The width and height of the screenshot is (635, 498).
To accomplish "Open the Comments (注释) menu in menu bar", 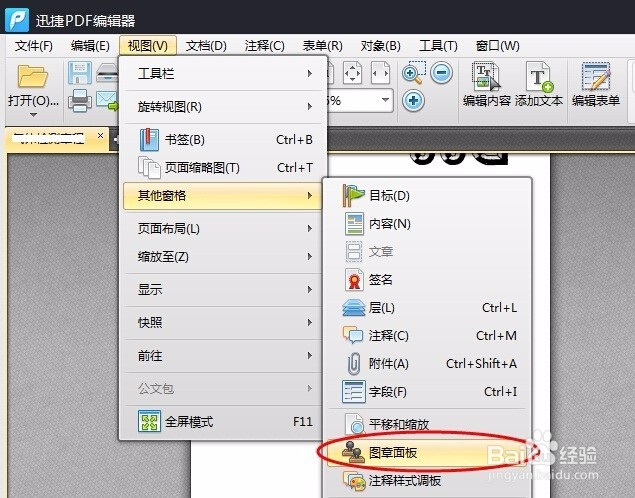I will click(264, 46).
